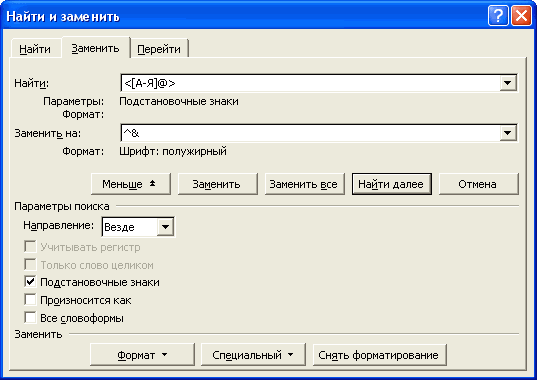
Task: Click the Help question mark icon
Action: [x=498, y=16]
